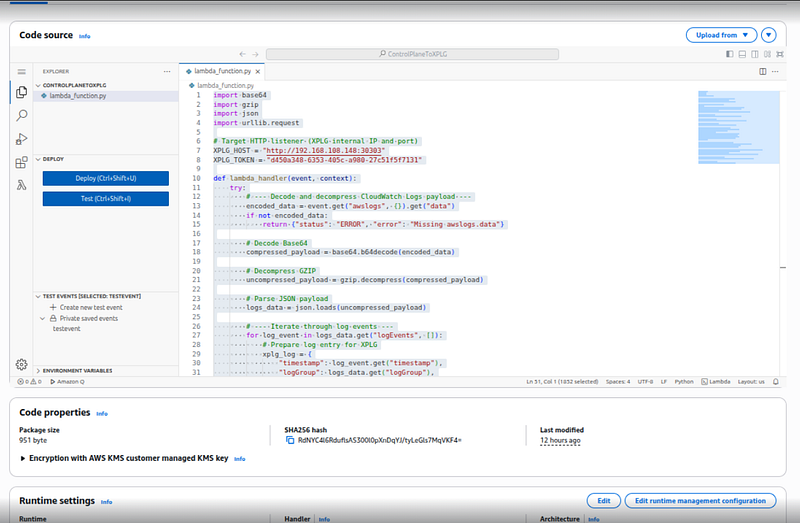Image resolution: width=800 pixels, height=523 pixels.
Task: Open the KMS encryption Info link
Action: tap(240, 459)
